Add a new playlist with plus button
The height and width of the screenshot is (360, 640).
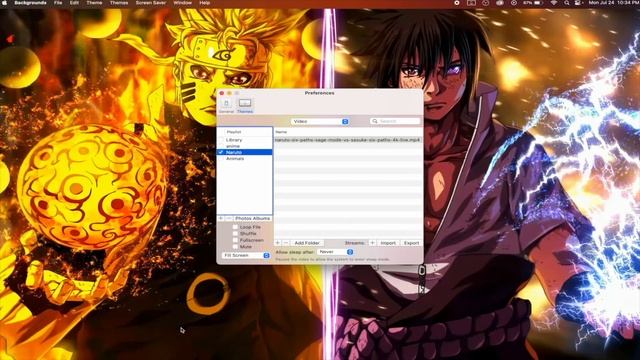221,218
